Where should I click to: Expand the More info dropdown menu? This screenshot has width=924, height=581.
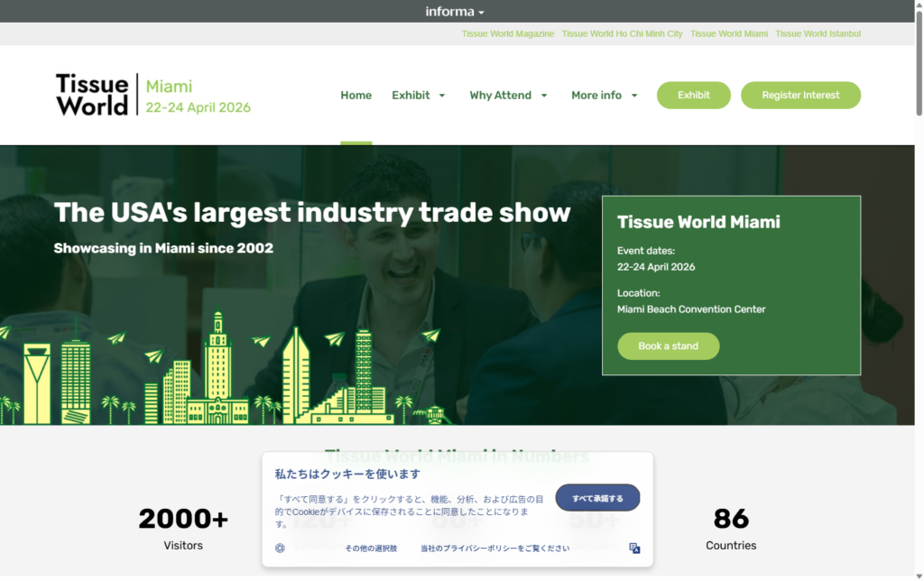coord(634,96)
